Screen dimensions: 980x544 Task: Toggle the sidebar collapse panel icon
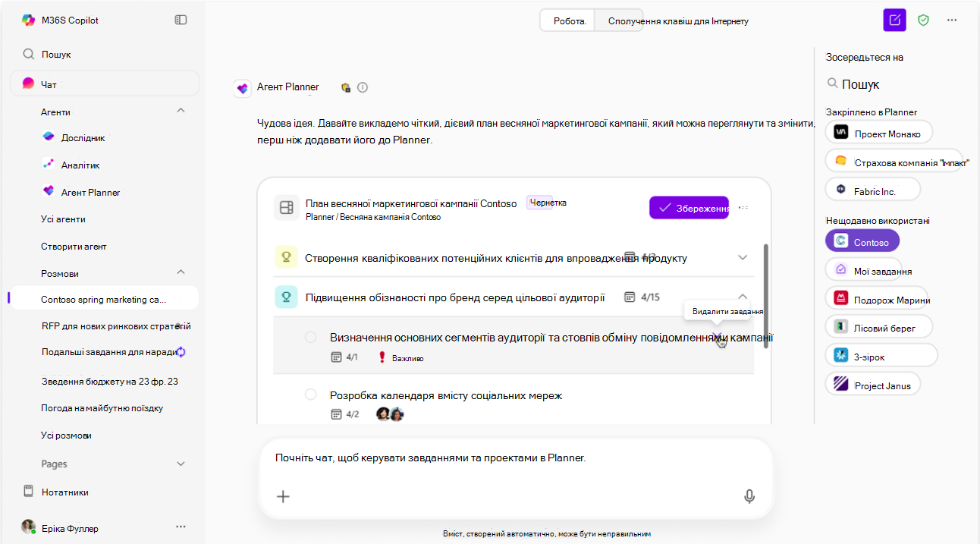(x=181, y=20)
